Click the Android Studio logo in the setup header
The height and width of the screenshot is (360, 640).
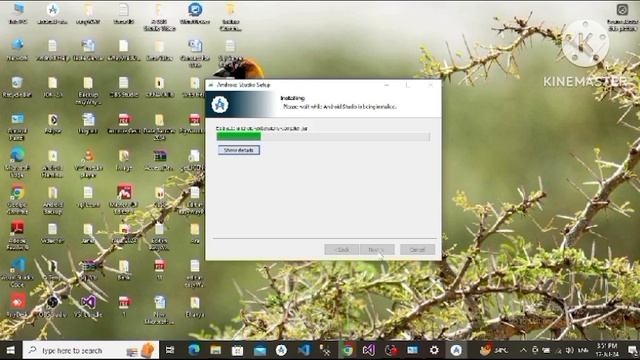[220, 104]
